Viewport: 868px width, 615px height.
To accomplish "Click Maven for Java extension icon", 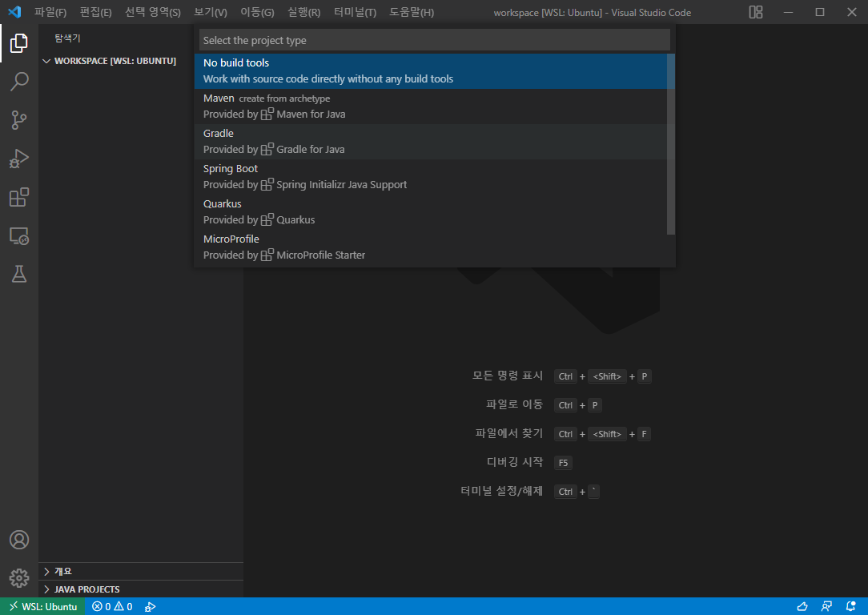I will (x=267, y=114).
